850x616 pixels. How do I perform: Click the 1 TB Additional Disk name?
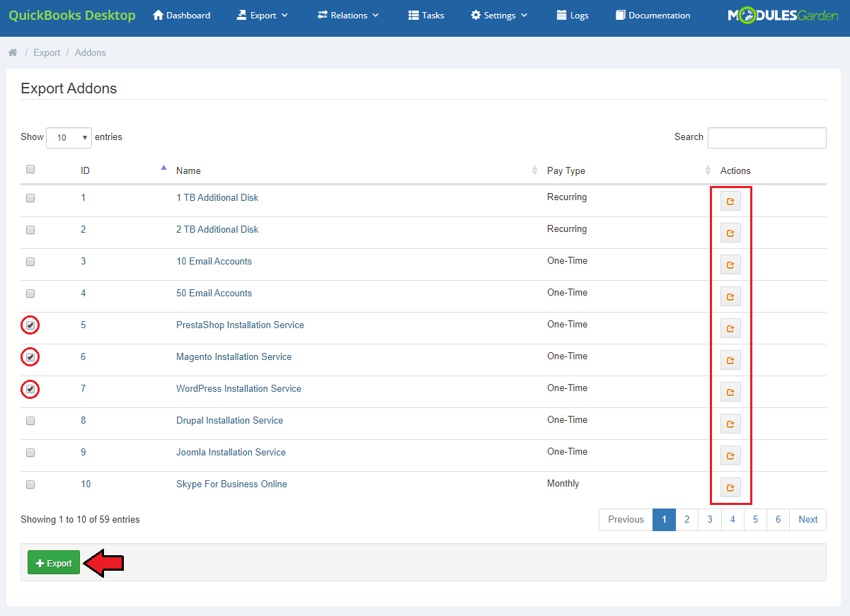pyautogui.click(x=217, y=197)
